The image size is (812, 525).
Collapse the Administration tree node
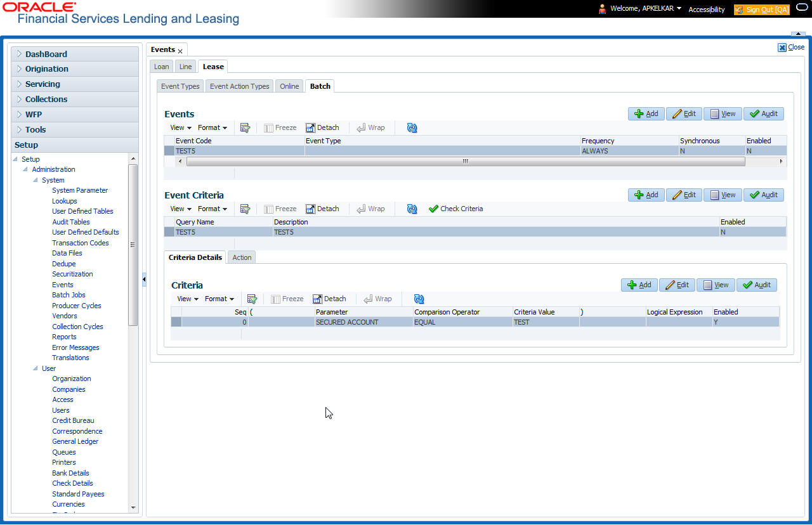point(25,170)
